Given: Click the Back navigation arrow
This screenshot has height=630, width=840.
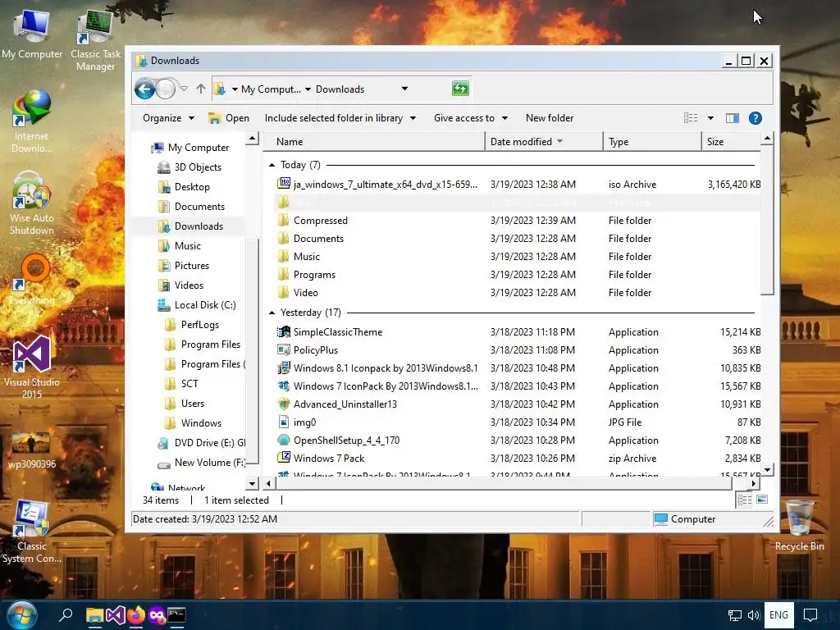Looking at the screenshot, I should tap(144, 89).
